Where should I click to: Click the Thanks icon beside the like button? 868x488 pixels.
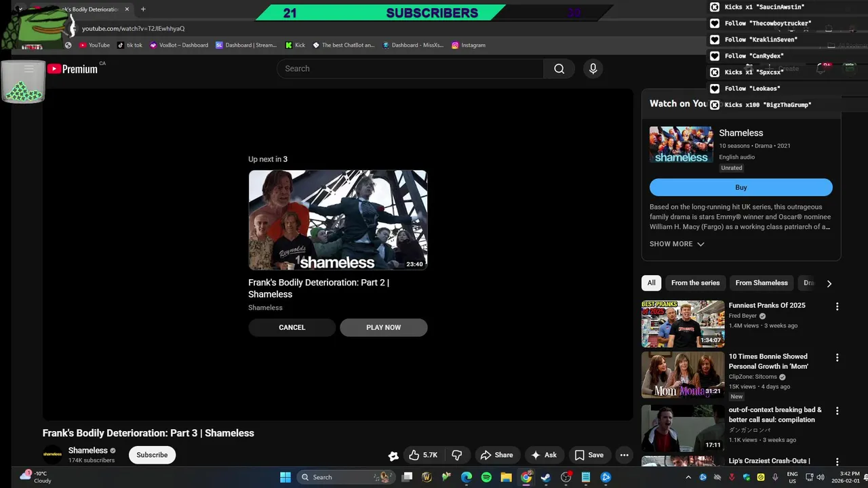[393, 455]
